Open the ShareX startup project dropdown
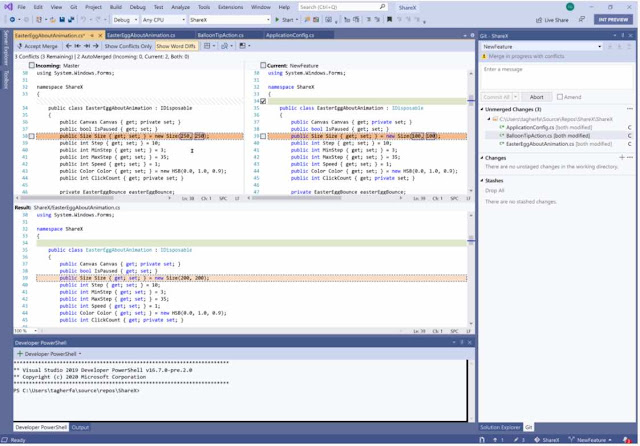 pos(230,20)
